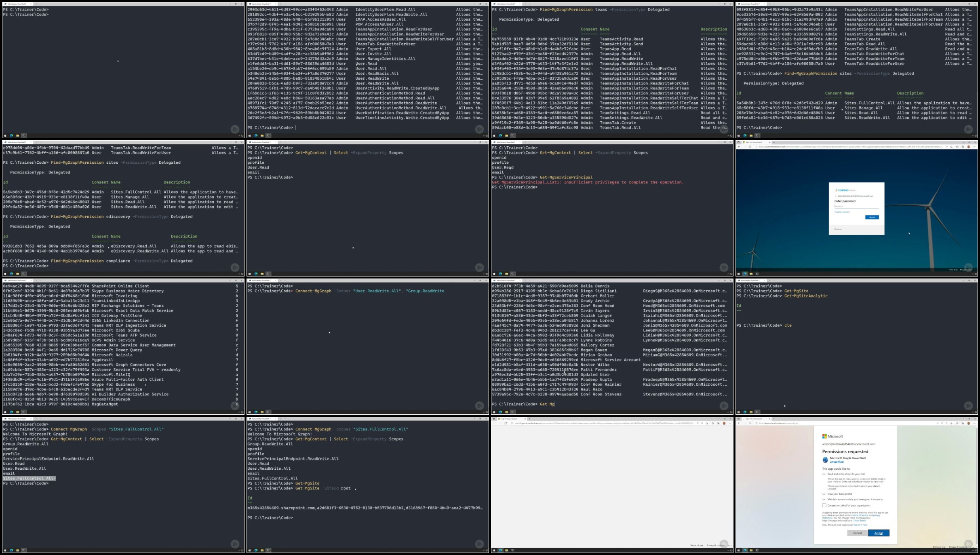Screen dimensions: 980x555
Task: Click new tab plus in Enter password browser frame
Action: [x=774, y=142]
